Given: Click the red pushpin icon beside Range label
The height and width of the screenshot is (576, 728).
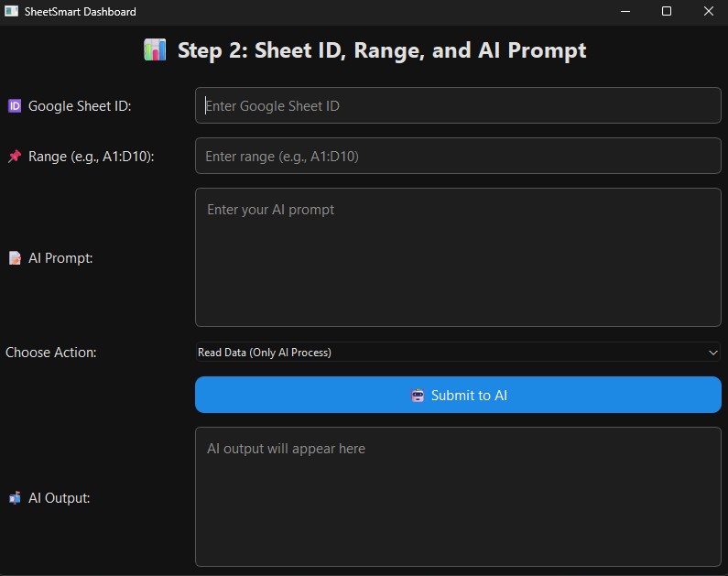Looking at the screenshot, I should coord(15,156).
